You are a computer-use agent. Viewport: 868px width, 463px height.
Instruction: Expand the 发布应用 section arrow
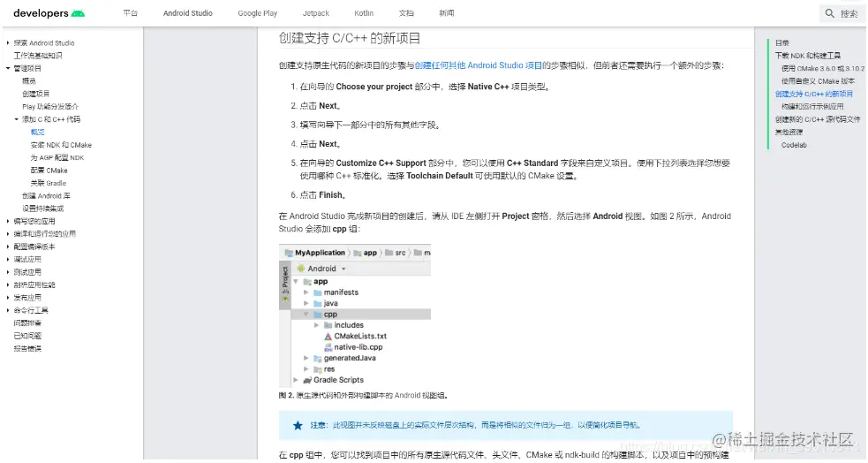(x=8, y=298)
